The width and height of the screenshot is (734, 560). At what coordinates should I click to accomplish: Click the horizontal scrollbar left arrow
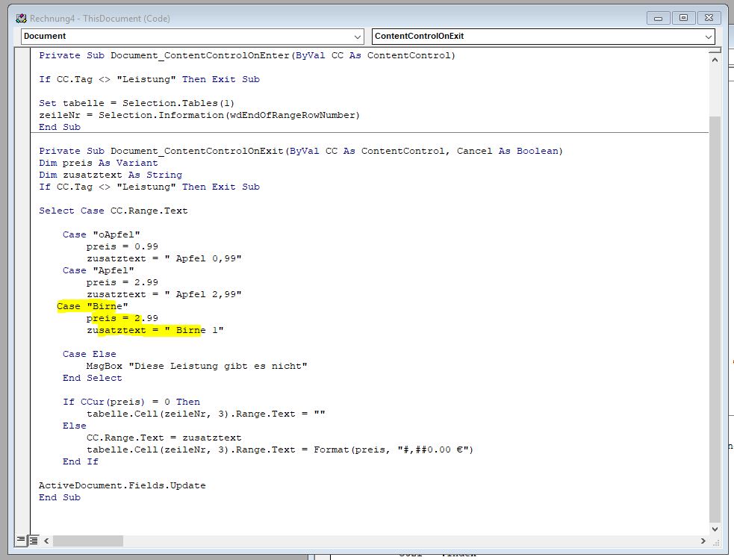click(46, 541)
